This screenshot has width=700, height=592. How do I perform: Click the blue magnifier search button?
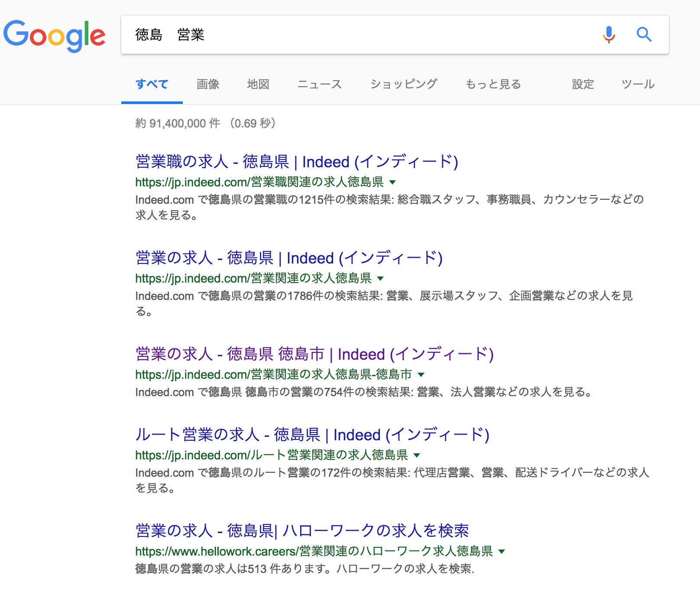(644, 34)
